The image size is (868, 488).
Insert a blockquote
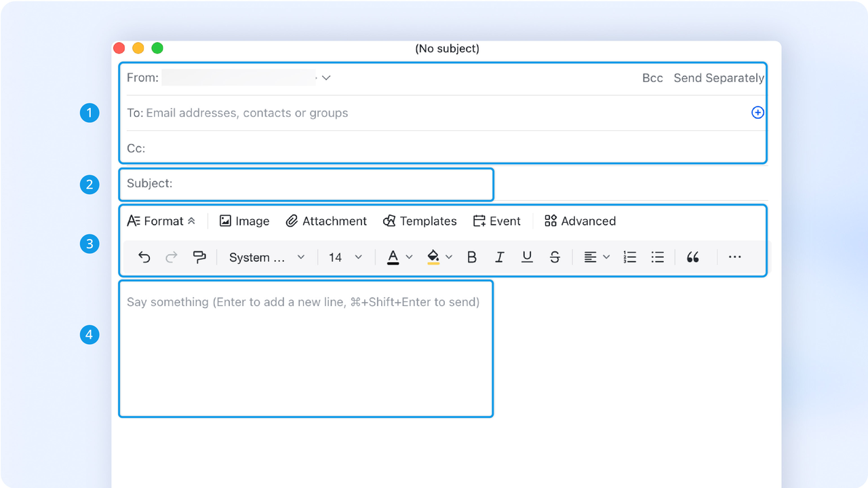[x=692, y=257]
